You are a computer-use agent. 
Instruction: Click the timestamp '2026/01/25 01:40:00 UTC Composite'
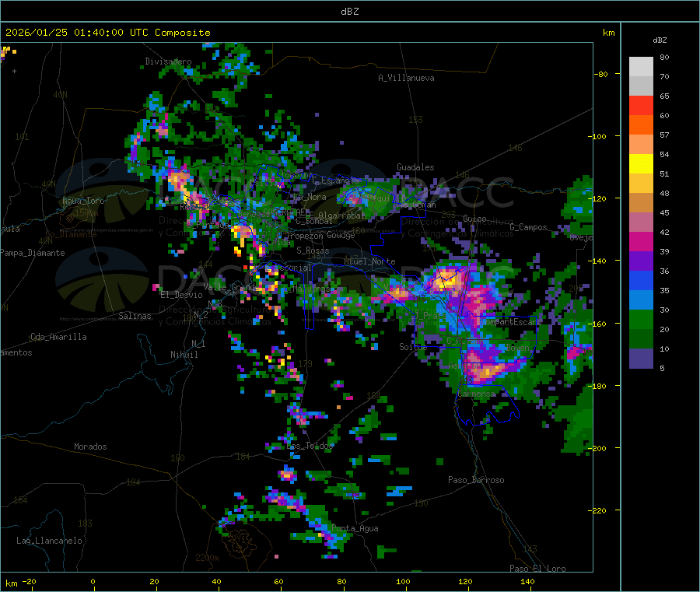click(x=107, y=33)
